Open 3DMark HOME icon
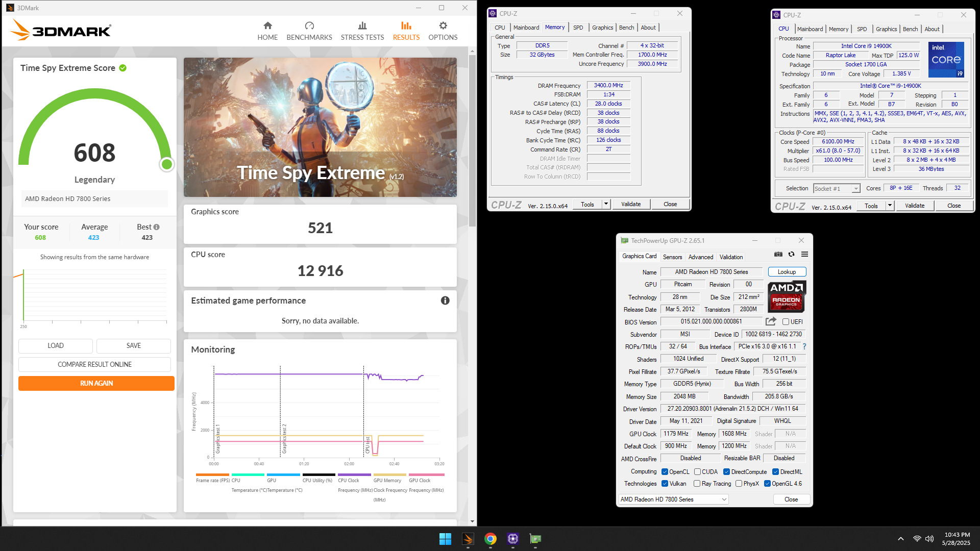 [x=267, y=26]
